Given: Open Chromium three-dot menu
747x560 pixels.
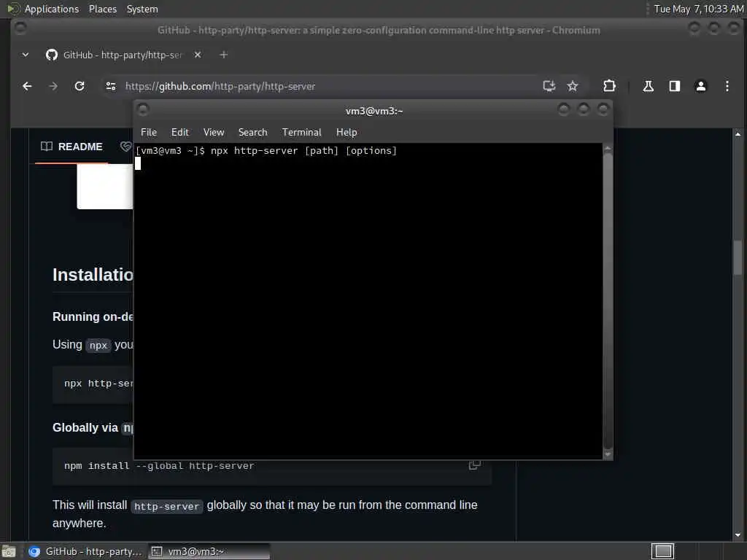Looking at the screenshot, I should [x=727, y=86].
